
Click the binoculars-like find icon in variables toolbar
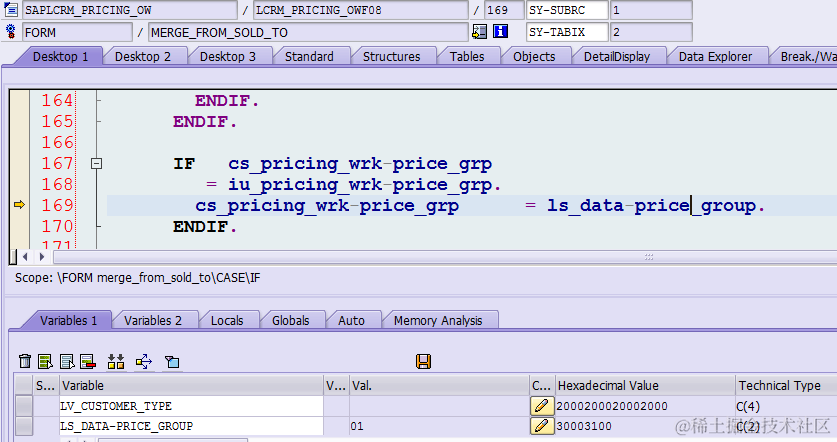click(116, 361)
